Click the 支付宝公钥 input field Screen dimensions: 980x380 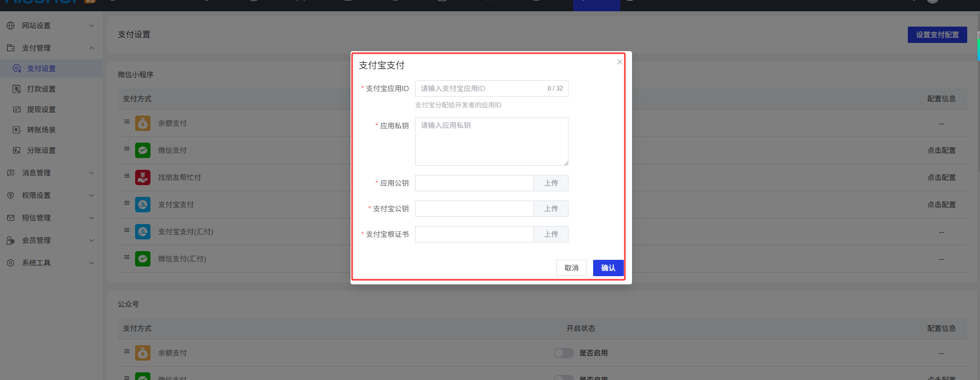474,209
